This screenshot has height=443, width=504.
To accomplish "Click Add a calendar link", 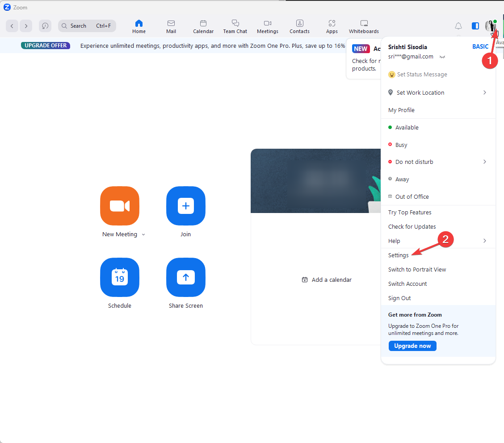I will [x=332, y=280].
